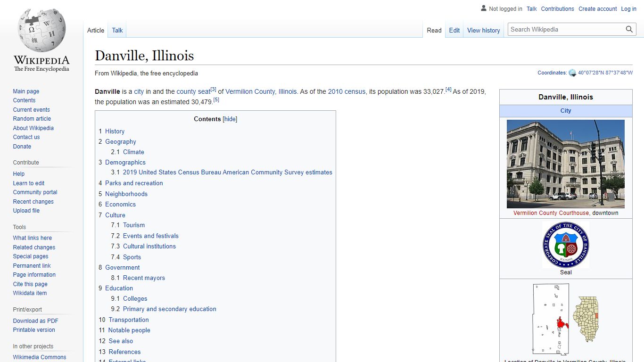Viewport: 644px width, 362px height.
Task: Jump to Cultural institutions subsection
Action: 149,246
